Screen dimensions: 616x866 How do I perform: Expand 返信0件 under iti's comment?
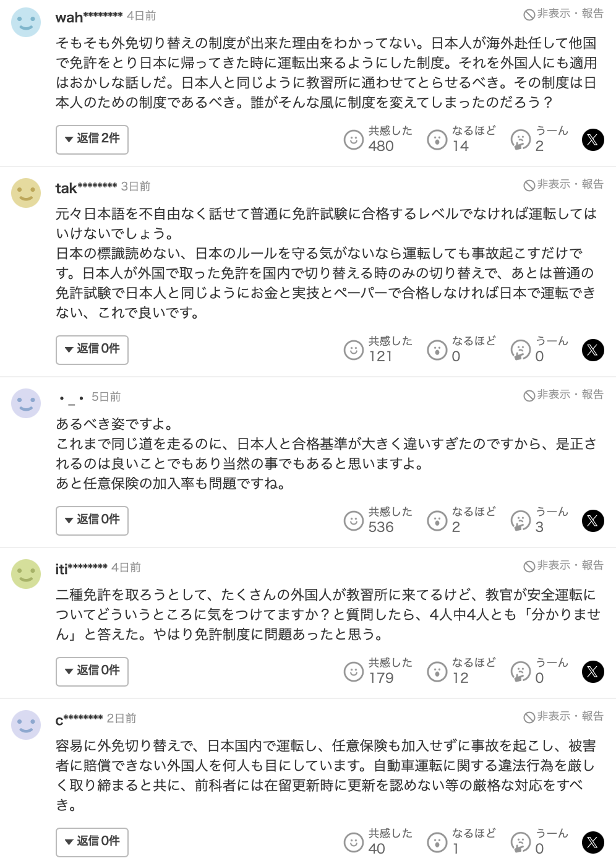(92, 671)
